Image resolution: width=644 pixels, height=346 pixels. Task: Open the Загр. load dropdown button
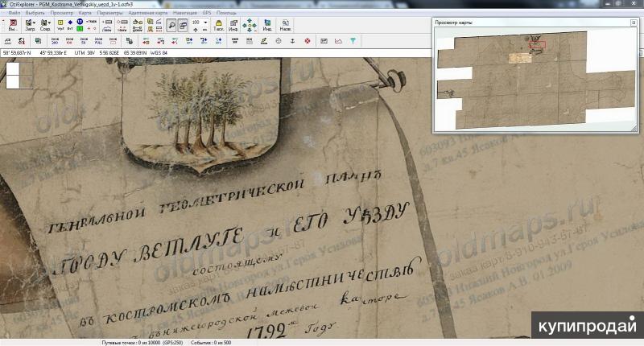(30, 25)
